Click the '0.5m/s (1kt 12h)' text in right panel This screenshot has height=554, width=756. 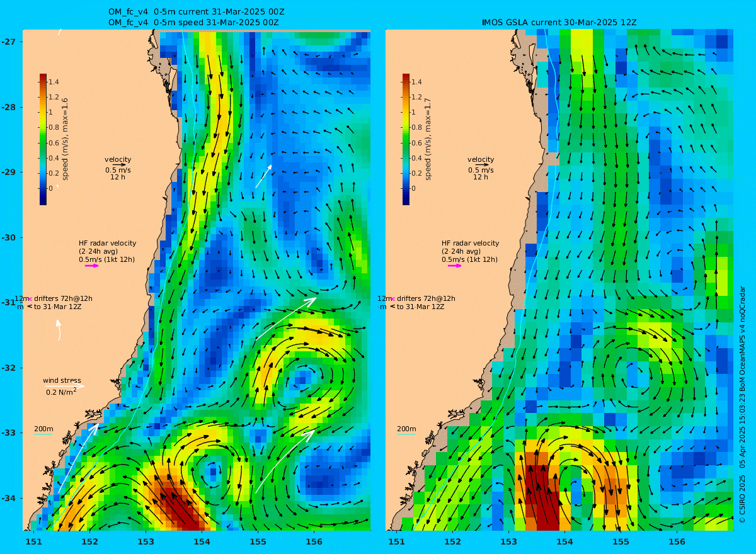469,259
